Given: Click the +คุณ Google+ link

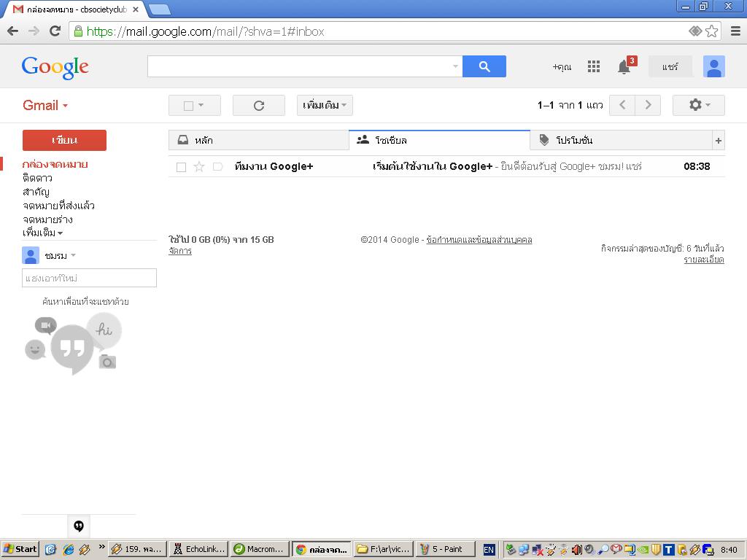Looking at the screenshot, I should (562, 66).
